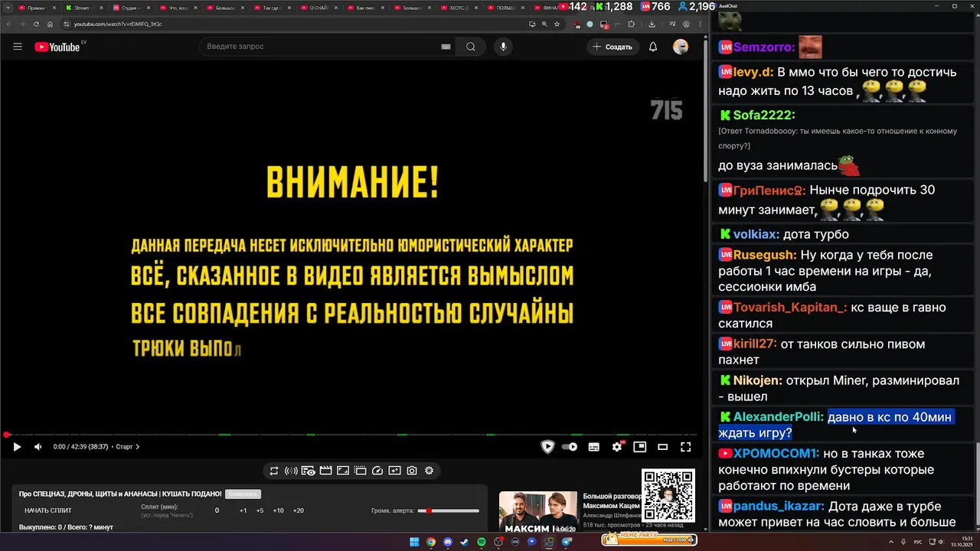This screenshot has width=980, height=551.
Task: Click the volume boost wave icon
Action: coord(291,471)
